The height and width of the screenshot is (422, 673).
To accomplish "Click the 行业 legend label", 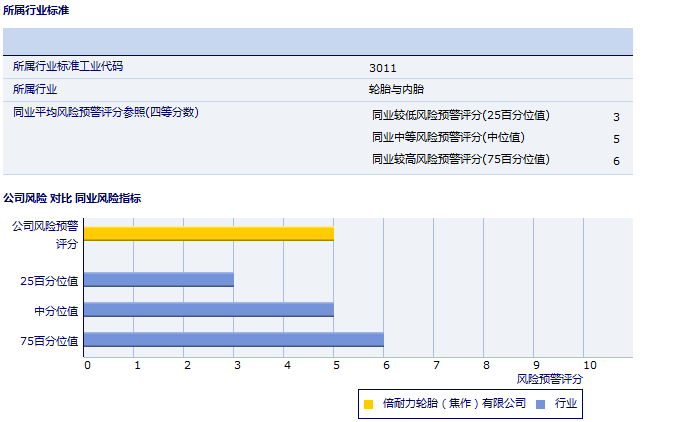I will (x=565, y=404).
